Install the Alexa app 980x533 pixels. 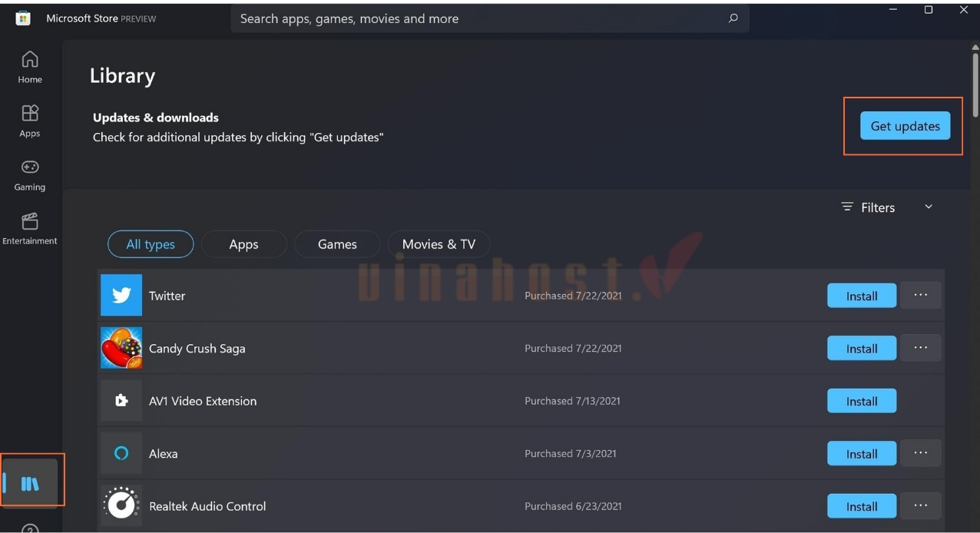[862, 454]
